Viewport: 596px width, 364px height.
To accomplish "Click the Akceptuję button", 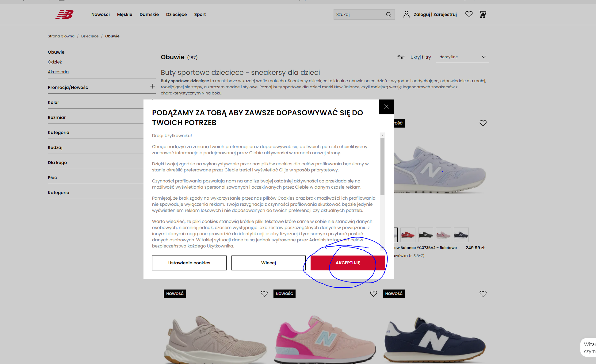I will click(348, 263).
